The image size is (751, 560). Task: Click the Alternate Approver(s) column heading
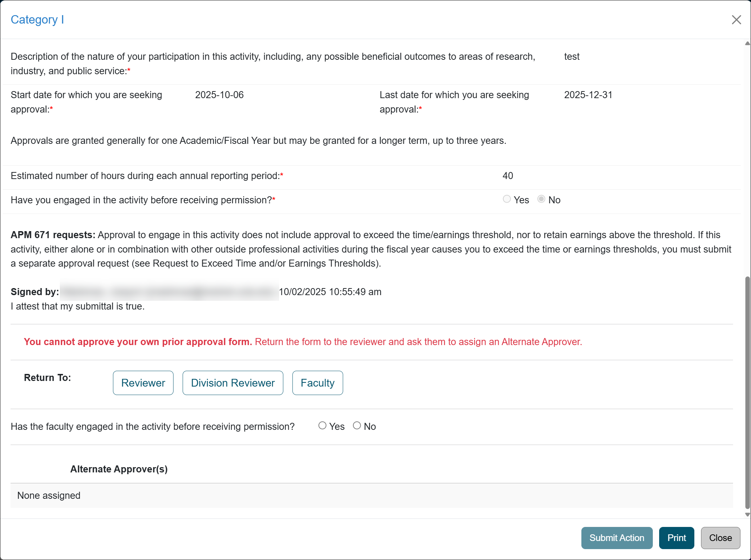click(119, 469)
